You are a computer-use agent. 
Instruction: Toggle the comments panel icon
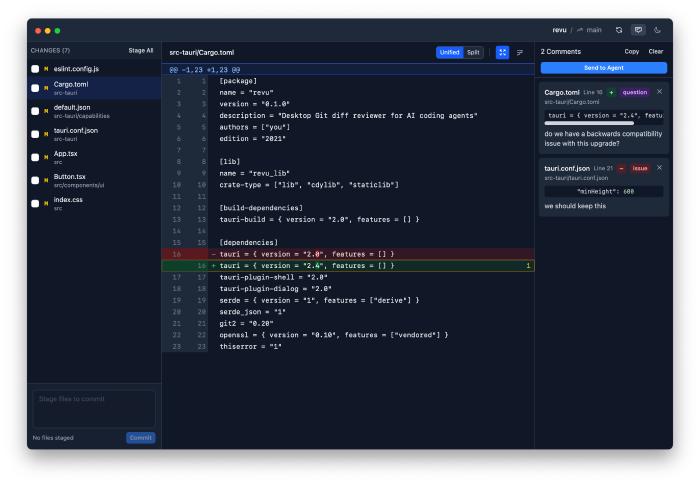(638, 30)
